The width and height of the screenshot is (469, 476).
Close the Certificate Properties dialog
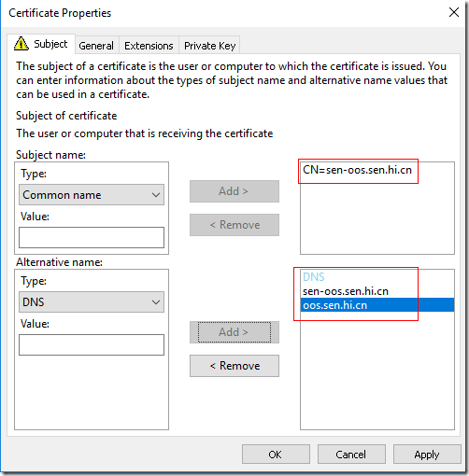(454, 12)
